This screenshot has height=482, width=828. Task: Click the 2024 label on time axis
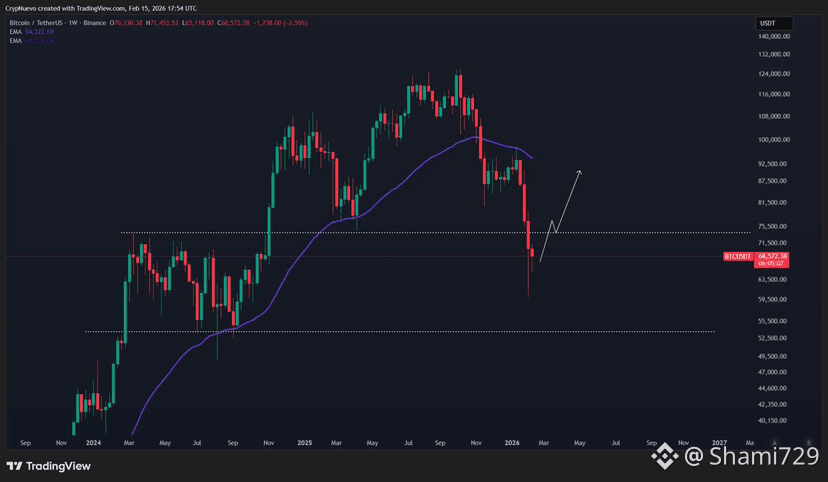coord(93,443)
